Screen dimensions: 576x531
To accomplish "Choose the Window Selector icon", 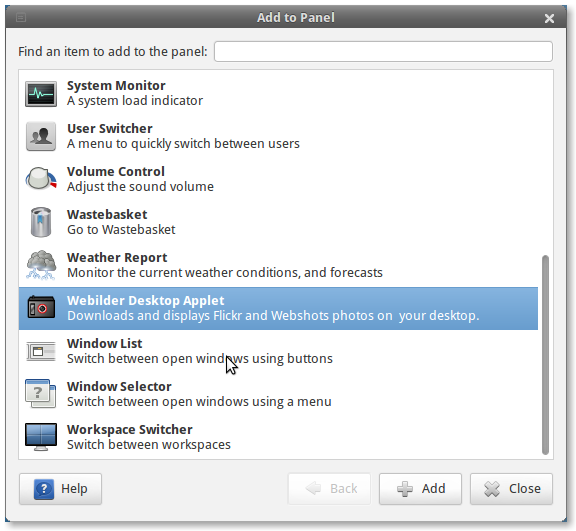I will tap(41, 394).
